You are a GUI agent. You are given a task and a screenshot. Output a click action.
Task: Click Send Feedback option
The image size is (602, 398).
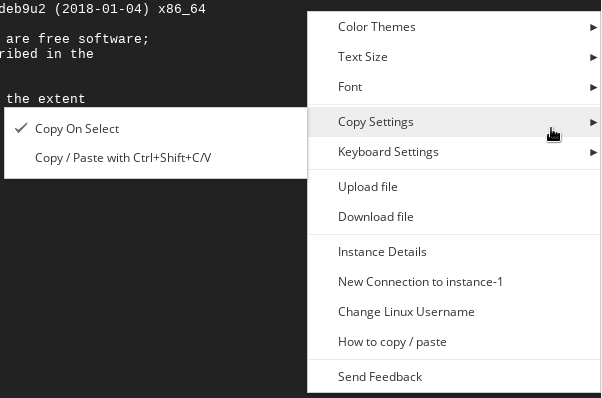pos(453,377)
